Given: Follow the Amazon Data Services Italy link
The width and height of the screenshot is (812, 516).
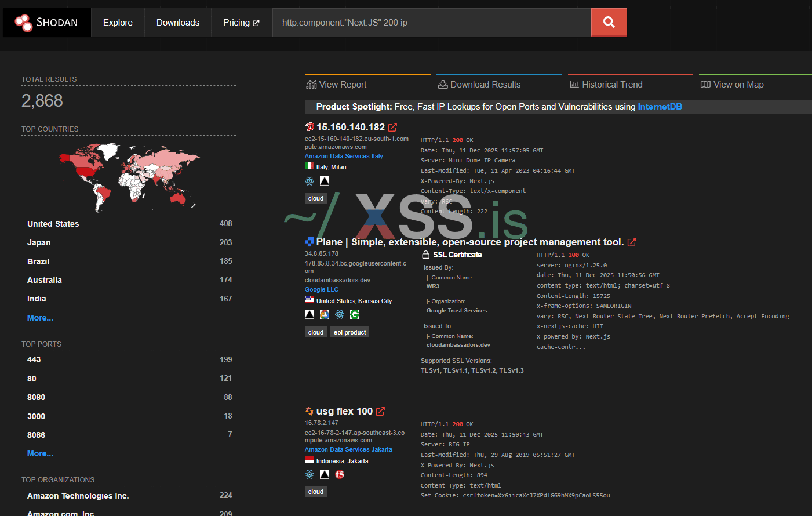Looking at the screenshot, I should pos(344,156).
